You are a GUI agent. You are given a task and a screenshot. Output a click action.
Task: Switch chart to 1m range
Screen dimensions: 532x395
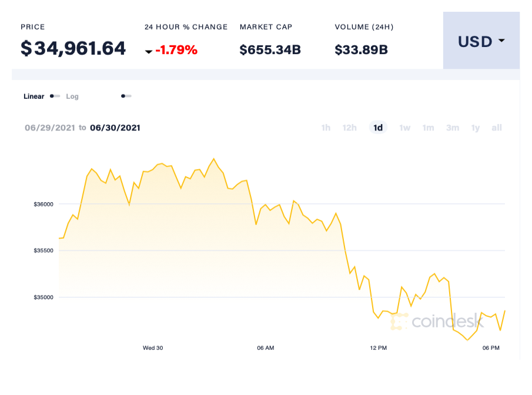(428, 128)
